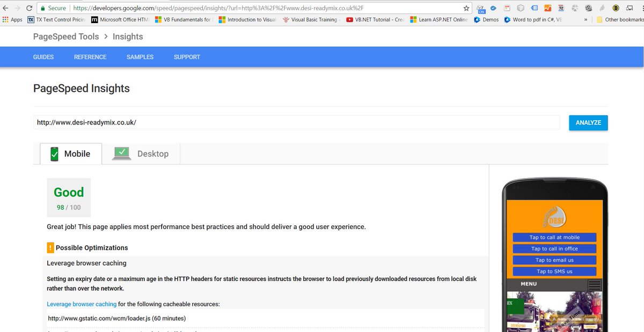Screen dimensions: 644x332
Task: Click the grey pinwheel extension icon
Action: point(575,8)
